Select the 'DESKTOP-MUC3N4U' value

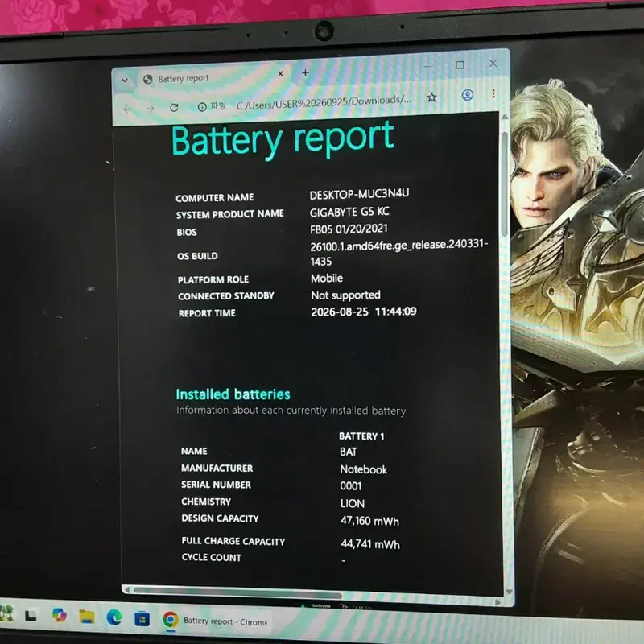coord(359,194)
